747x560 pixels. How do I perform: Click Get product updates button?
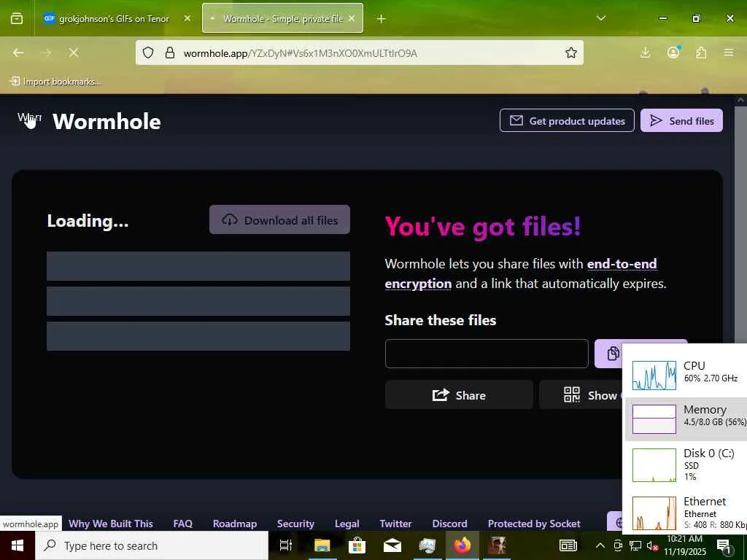(567, 120)
